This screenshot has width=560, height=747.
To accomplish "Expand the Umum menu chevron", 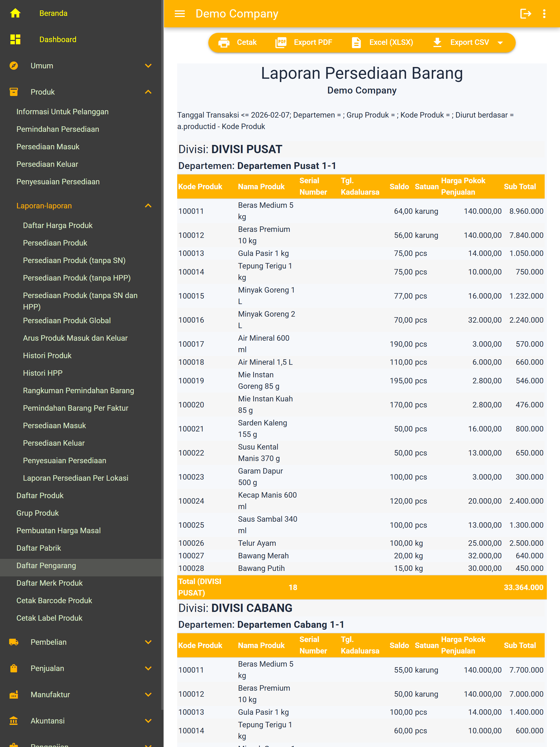I will point(148,66).
